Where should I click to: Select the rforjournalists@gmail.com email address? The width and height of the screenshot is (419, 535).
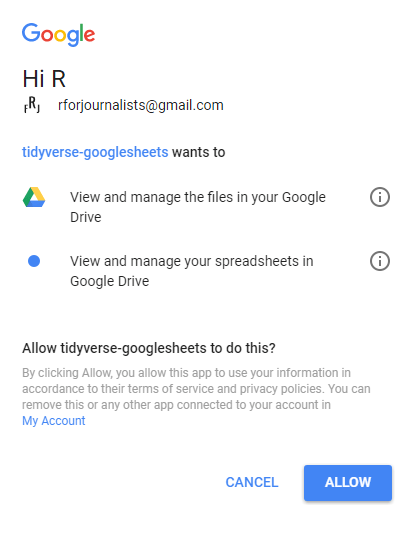(x=141, y=105)
